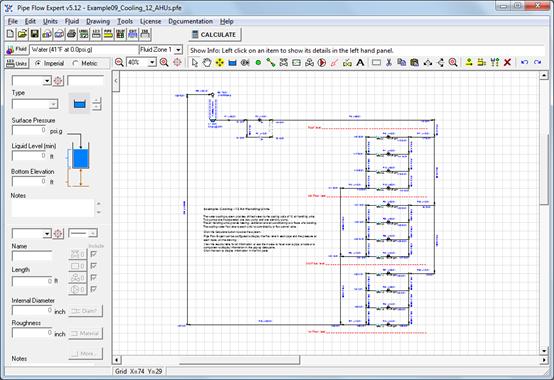Screen dimensions: 554x380
Task: Paste with clipboard icon
Action: pos(414,63)
